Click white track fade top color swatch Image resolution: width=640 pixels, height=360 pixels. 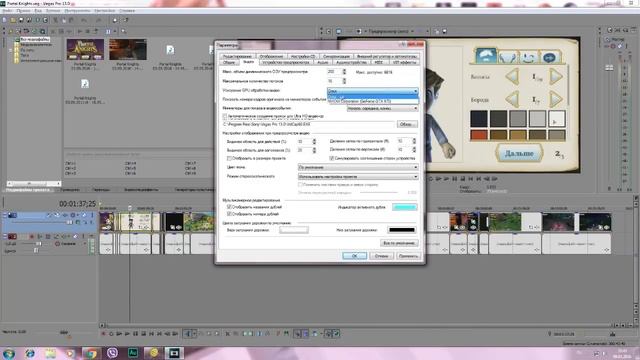pos(294,230)
